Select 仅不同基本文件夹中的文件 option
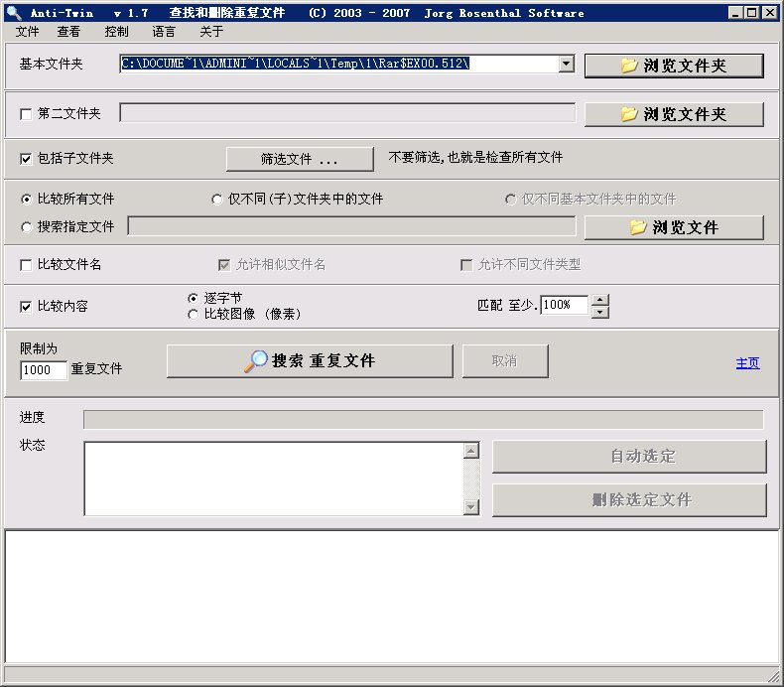Image resolution: width=784 pixels, height=687 pixels. coord(510,200)
